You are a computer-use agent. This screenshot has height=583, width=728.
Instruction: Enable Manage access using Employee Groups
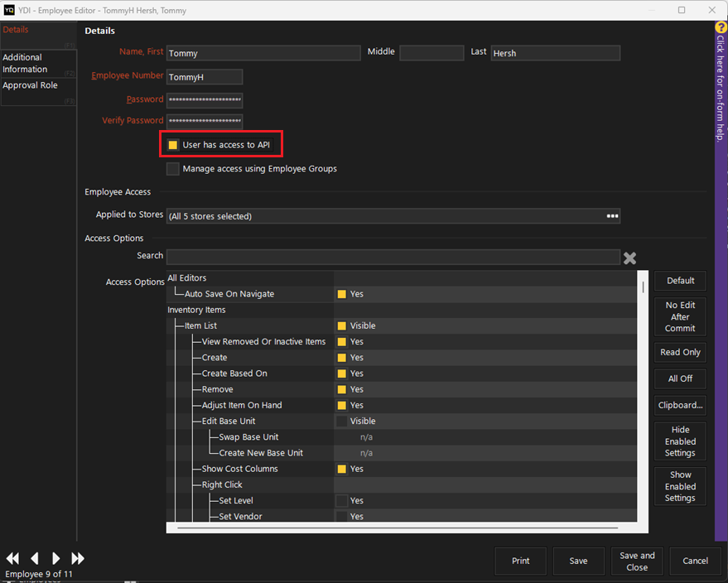(x=173, y=169)
